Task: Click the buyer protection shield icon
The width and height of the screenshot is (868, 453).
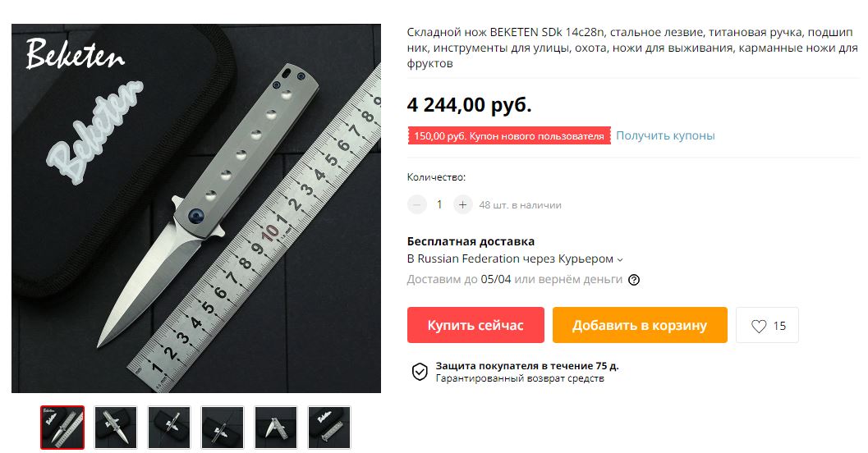Action: tap(420, 372)
